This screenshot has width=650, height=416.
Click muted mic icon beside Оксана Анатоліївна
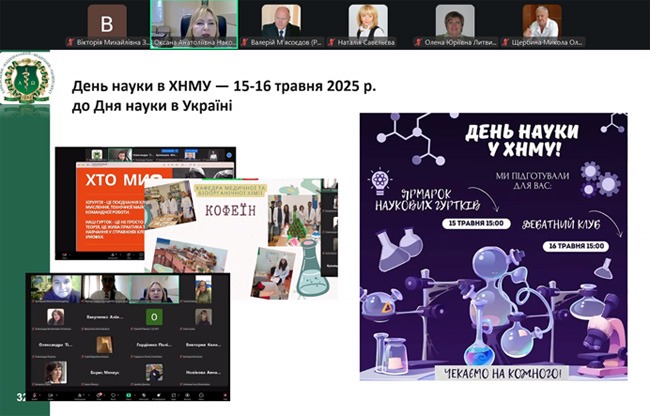[x=155, y=43]
